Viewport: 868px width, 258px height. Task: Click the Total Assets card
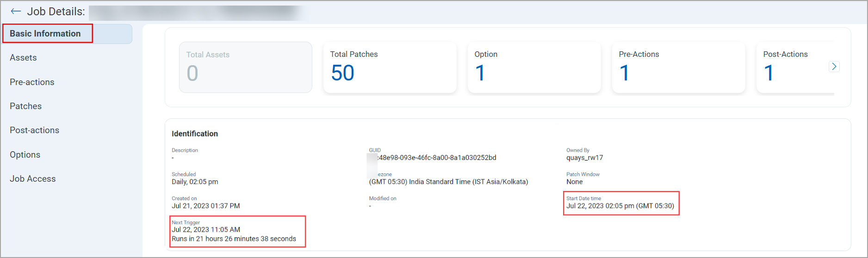coord(245,68)
